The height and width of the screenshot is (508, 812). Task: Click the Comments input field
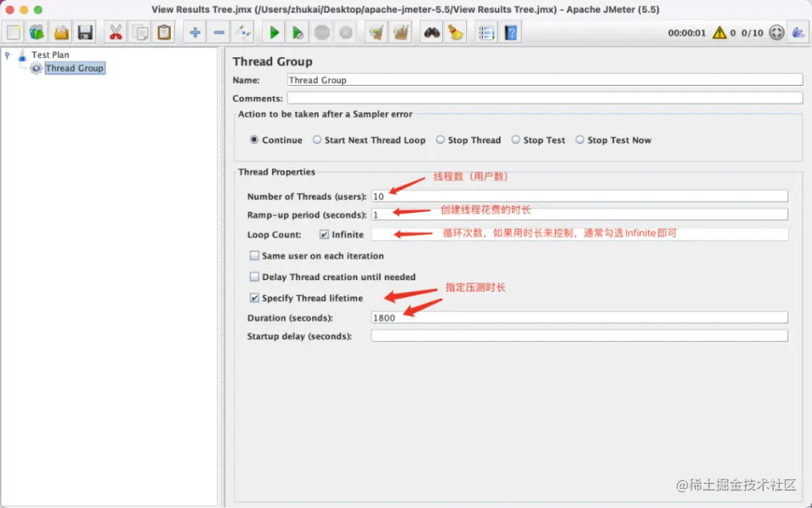click(x=545, y=98)
